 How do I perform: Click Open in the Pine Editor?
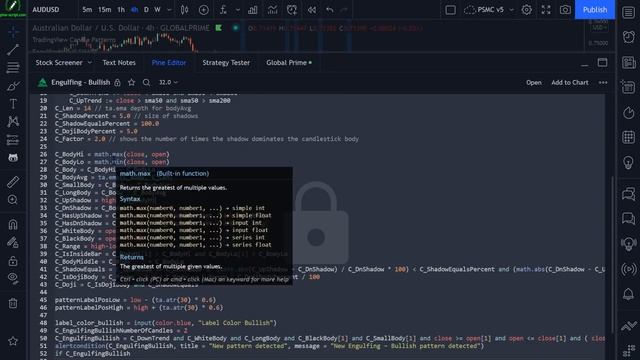coord(533,82)
